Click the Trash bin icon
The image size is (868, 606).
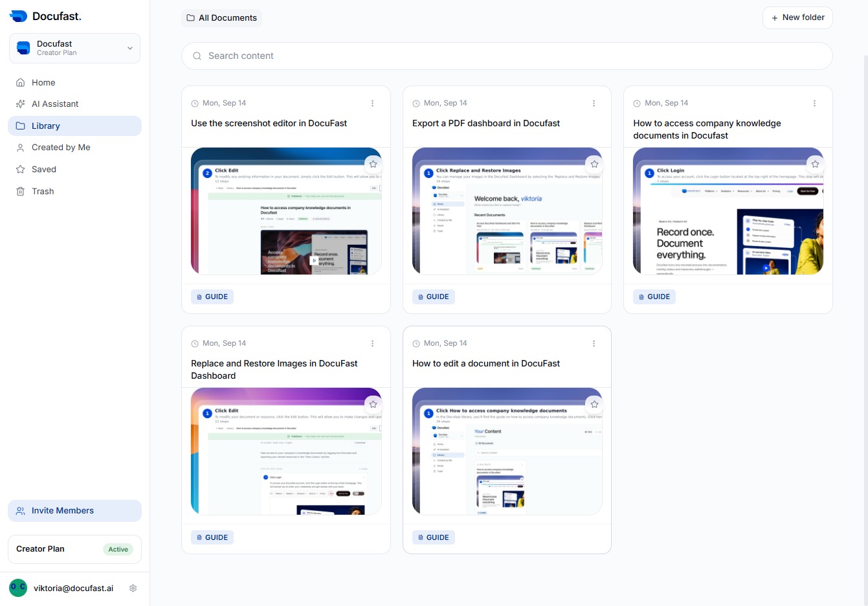click(x=20, y=191)
